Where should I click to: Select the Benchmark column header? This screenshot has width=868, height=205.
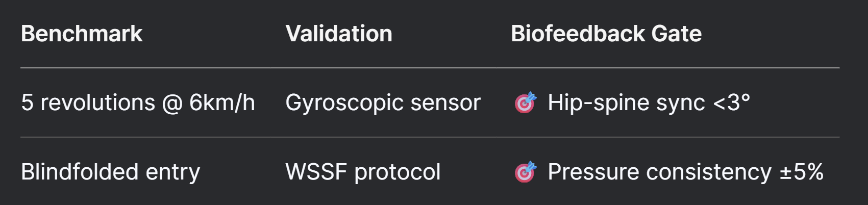pos(82,34)
